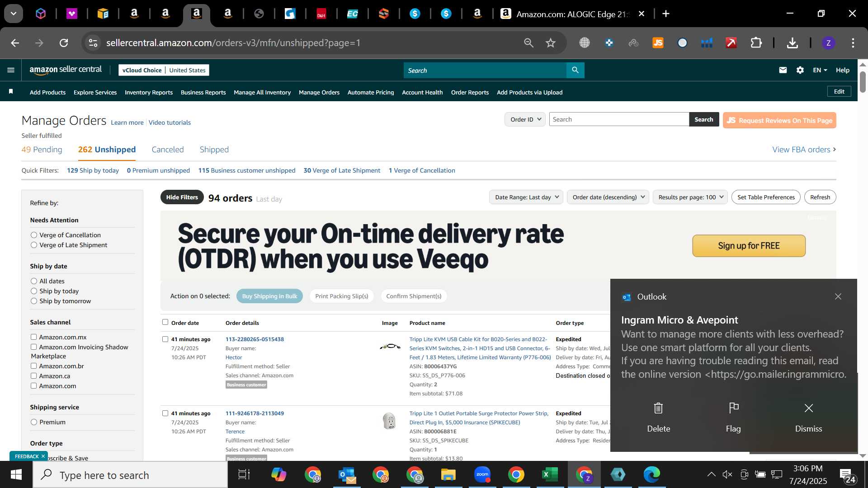Screen dimensions: 868x488
Task: Open the Results per page: 100 dropdown
Action: tap(690, 197)
